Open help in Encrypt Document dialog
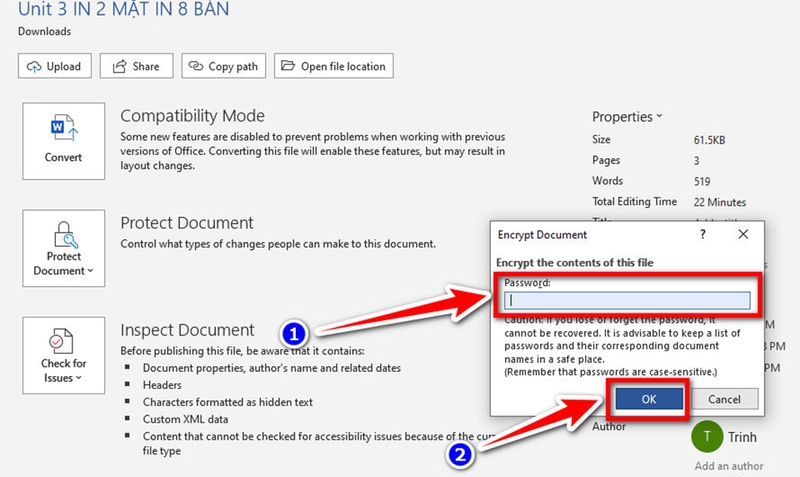The height and width of the screenshot is (477, 800). [x=703, y=234]
